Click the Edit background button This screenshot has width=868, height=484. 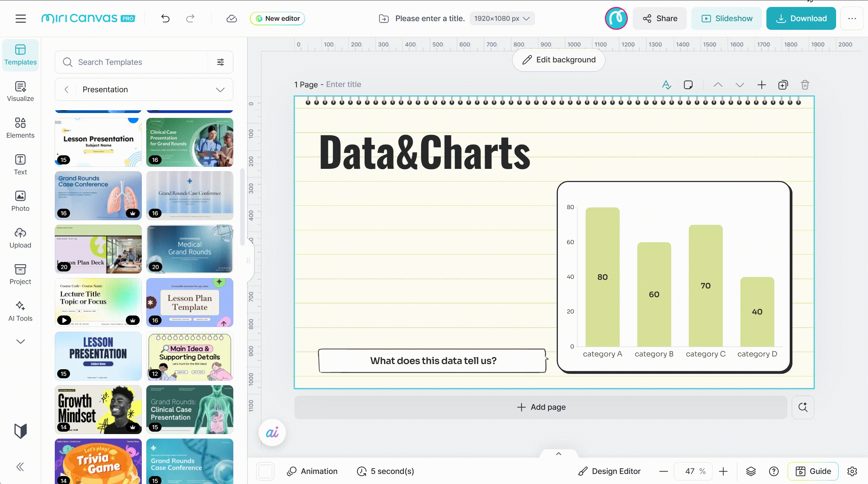(558, 60)
